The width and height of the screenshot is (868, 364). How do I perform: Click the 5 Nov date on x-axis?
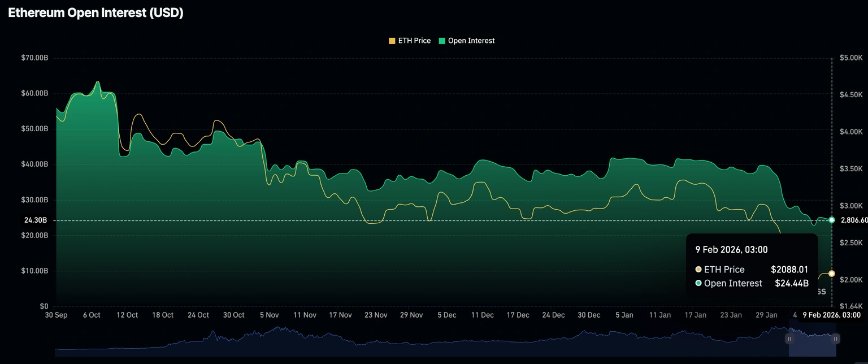(269, 315)
